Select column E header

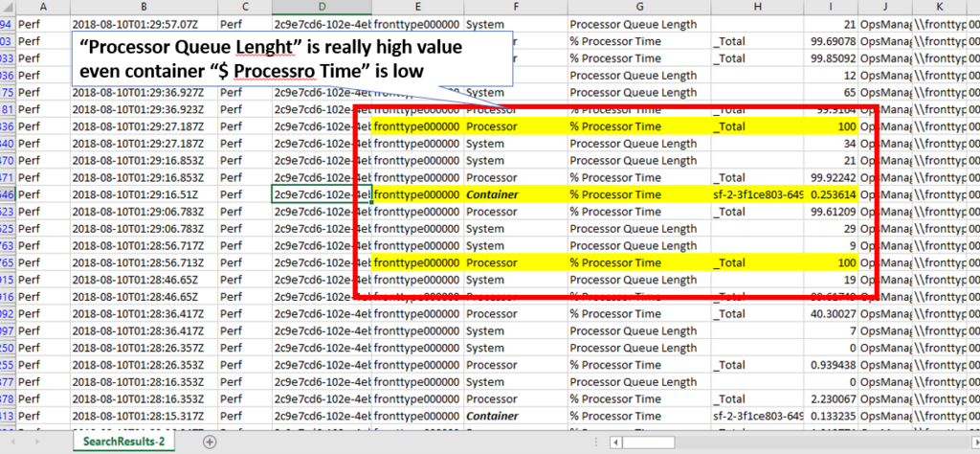pyautogui.click(x=418, y=7)
